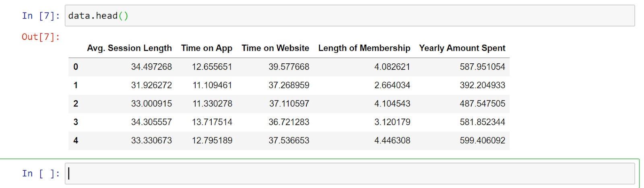The height and width of the screenshot is (188, 644).
Task: Click cell value 4.446308
Action: point(392,141)
